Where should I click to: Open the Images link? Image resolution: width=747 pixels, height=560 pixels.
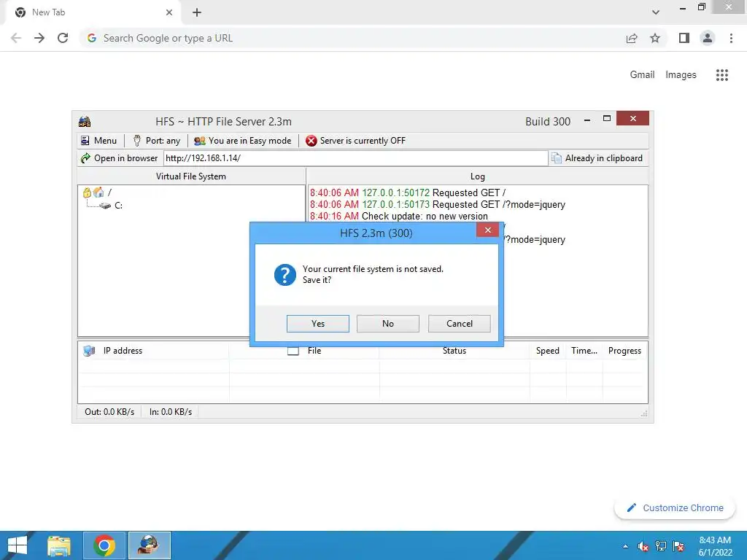point(681,75)
